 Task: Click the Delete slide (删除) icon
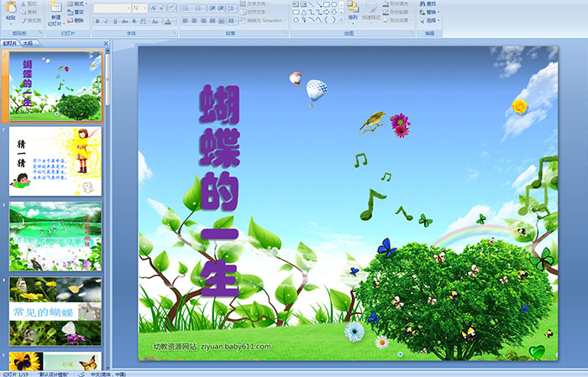click(x=76, y=21)
